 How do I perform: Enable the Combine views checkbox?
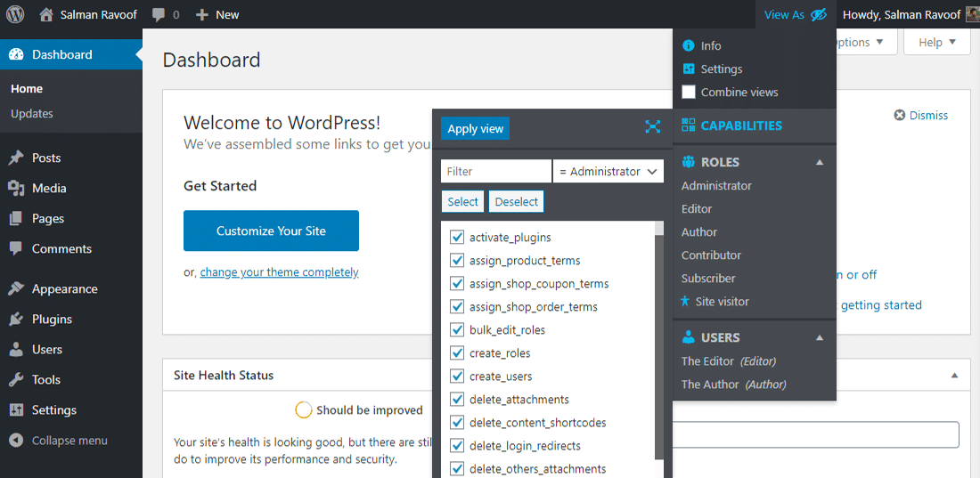[689, 92]
